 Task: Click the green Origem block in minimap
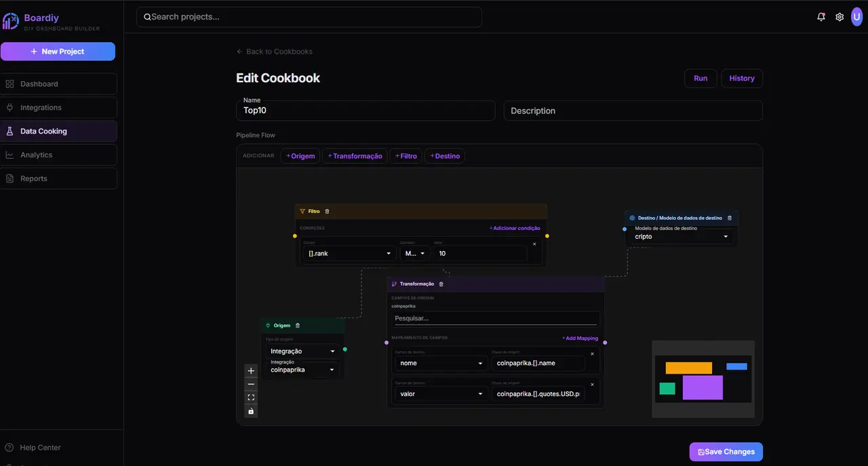point(667,389)
